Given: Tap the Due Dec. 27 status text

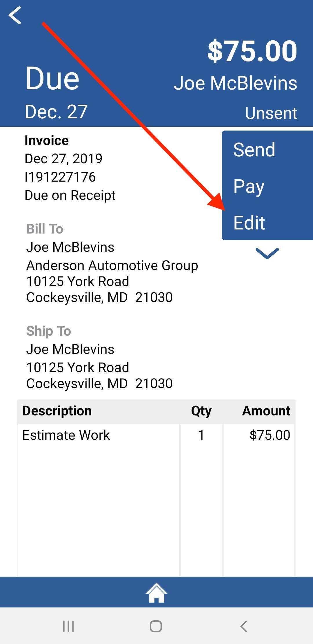Looking at the screenshot, I should (56, 92).
